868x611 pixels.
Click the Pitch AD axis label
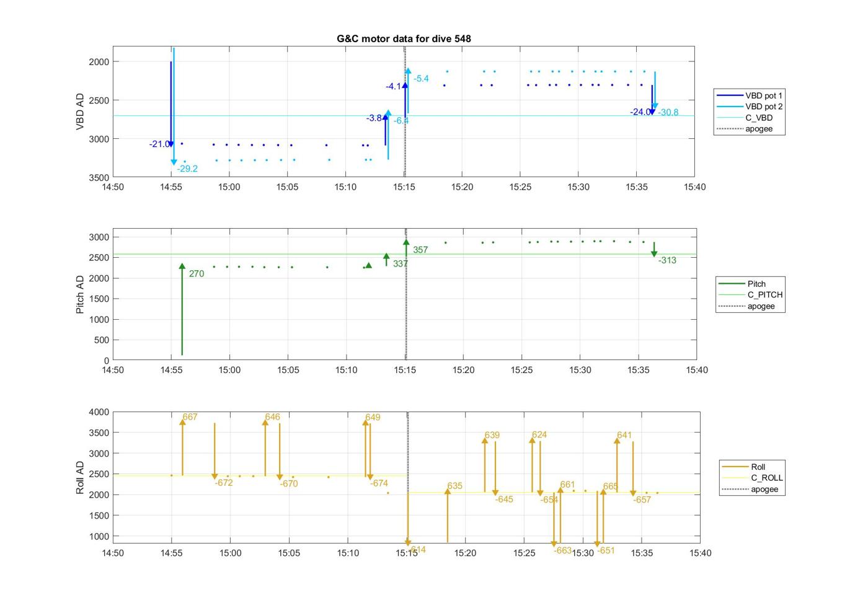(x=80, y=294)
